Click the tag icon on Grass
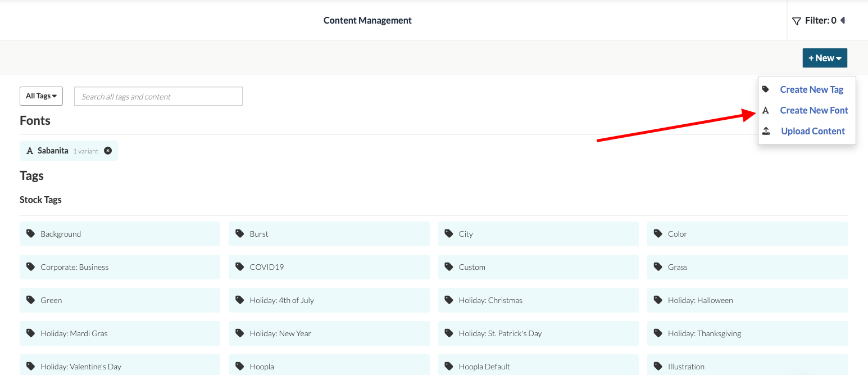868x375 pixels. [x=658, y=266]
